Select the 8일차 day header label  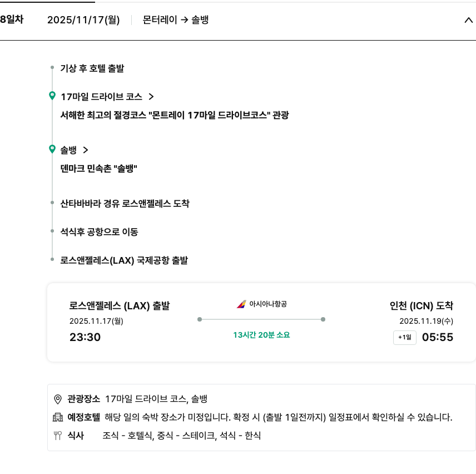12,19
